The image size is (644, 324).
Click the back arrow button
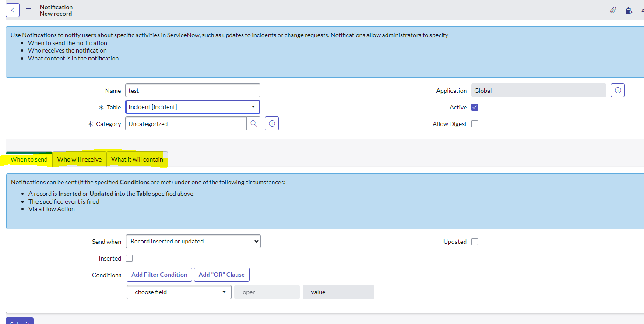click(13, 10)
